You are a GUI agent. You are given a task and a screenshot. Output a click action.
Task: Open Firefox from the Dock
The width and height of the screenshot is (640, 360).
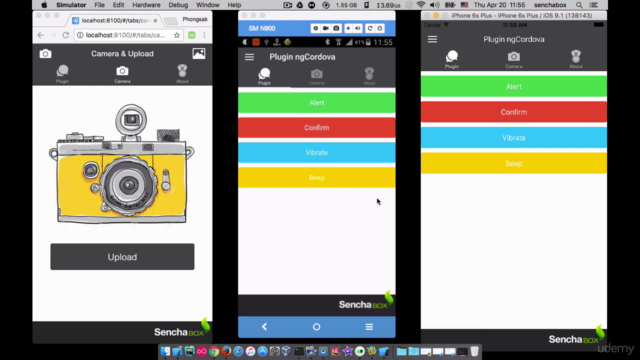tap(226, 351)
